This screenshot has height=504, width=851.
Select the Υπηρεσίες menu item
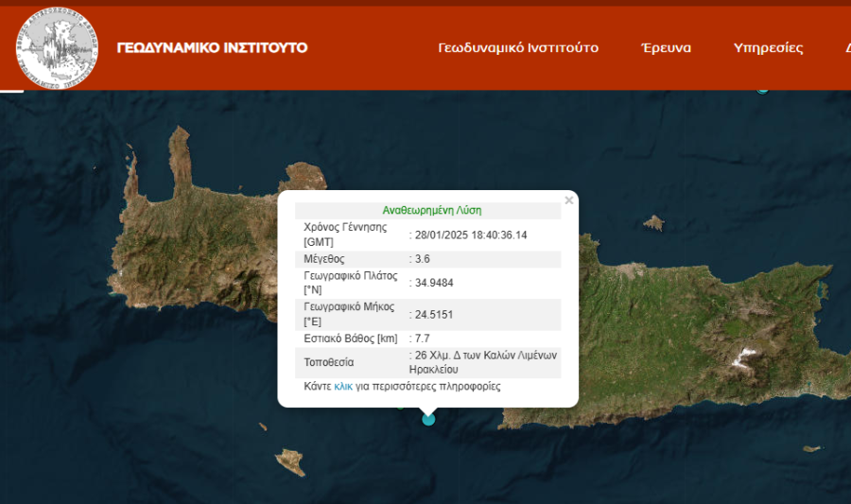point(768,47)
